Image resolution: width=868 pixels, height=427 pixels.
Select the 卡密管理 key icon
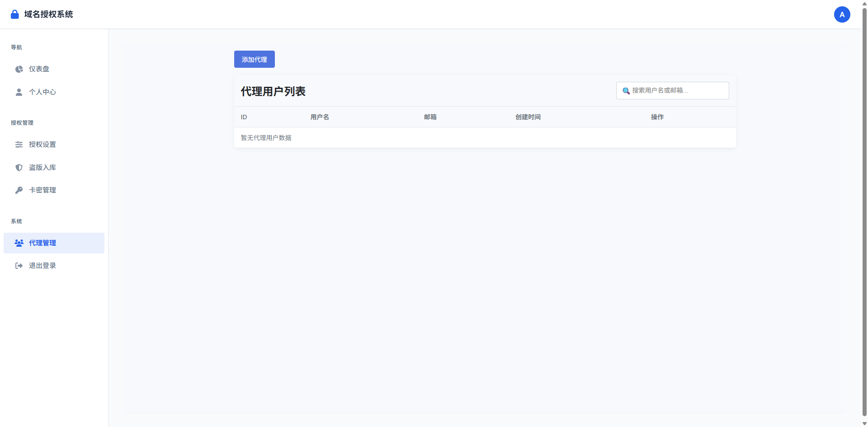(x=19, y=190)
